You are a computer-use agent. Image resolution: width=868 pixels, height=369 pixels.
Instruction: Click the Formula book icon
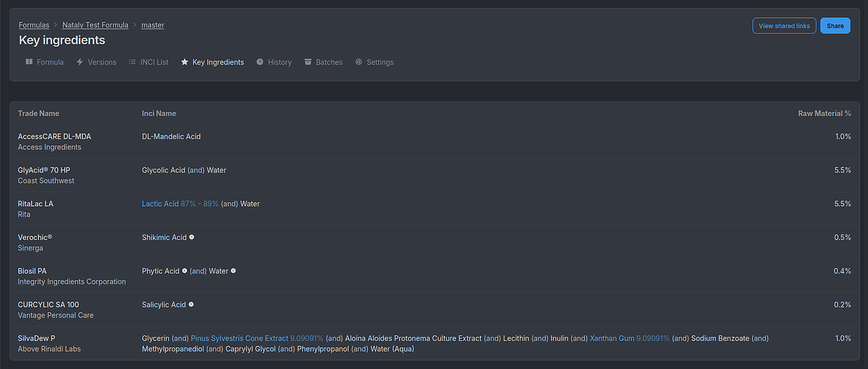click(x=29, y=61)
